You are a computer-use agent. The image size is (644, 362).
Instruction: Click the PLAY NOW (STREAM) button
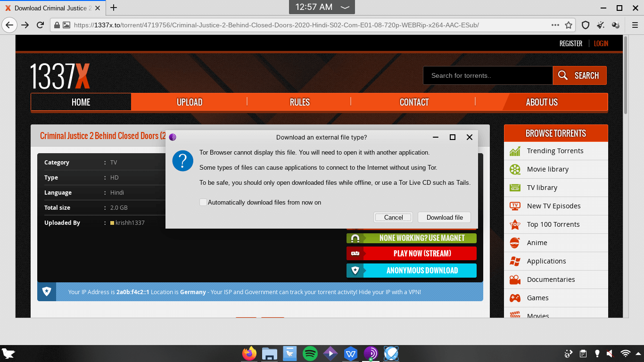pos(412,253)
